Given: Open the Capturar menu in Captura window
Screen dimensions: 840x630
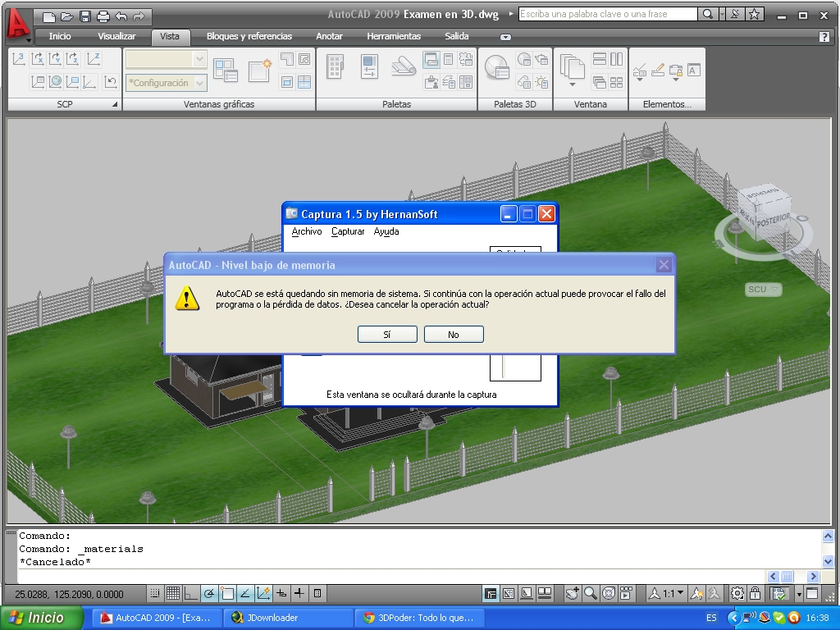Looking at the screenshot, I should pyautogui.click(x=348, y=231).
